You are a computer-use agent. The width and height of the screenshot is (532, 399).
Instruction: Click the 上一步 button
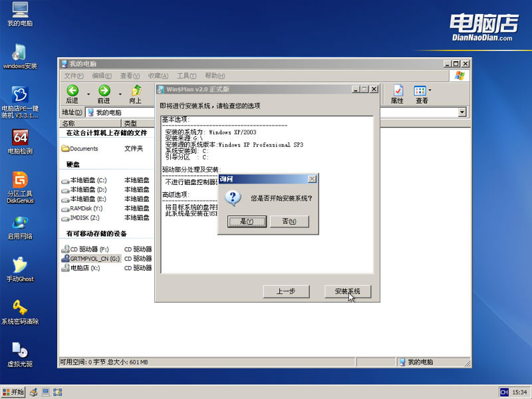coord(286,291)
